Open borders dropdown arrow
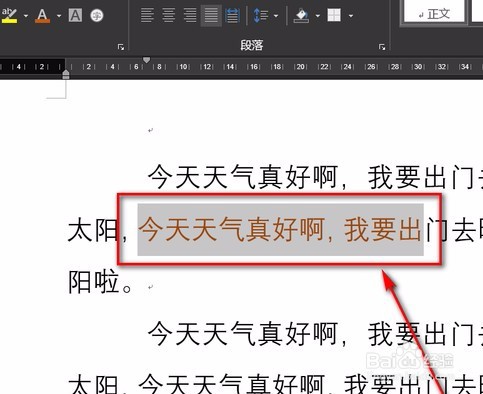The width and height of the screenshot is (483, 394). tap(350, 16)
